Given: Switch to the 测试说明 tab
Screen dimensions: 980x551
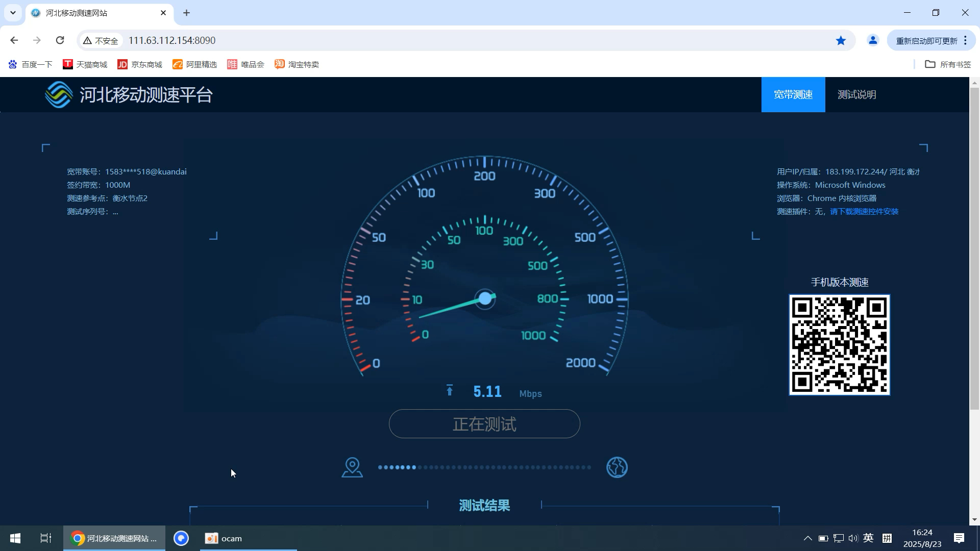Looking at the screenshot, I should coord(856,95).
